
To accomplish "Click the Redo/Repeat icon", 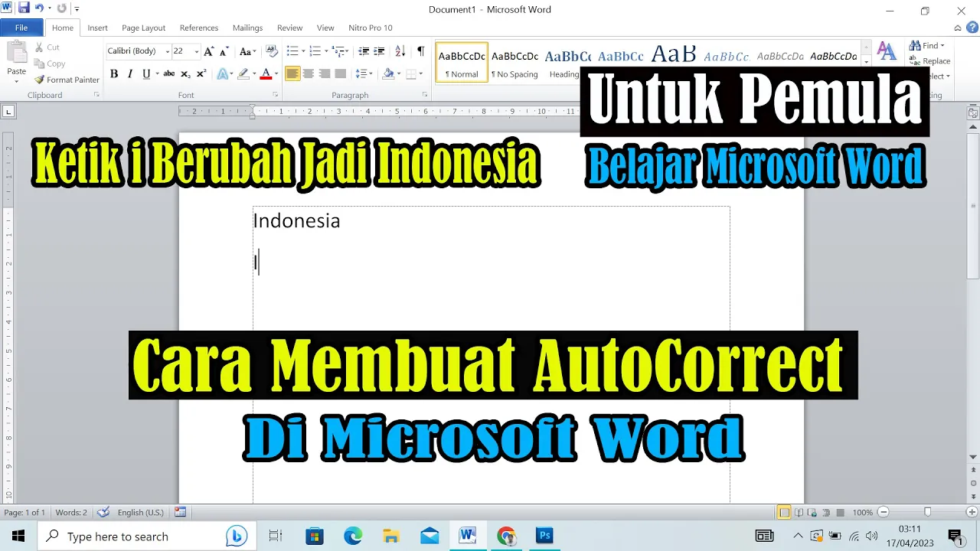I will click(x=61, y=8).
